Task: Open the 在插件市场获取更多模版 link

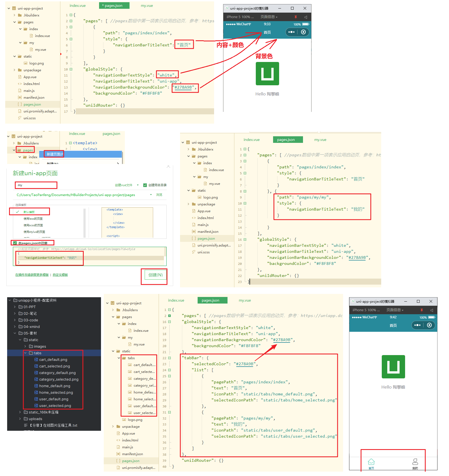Action: click(32, 275)
